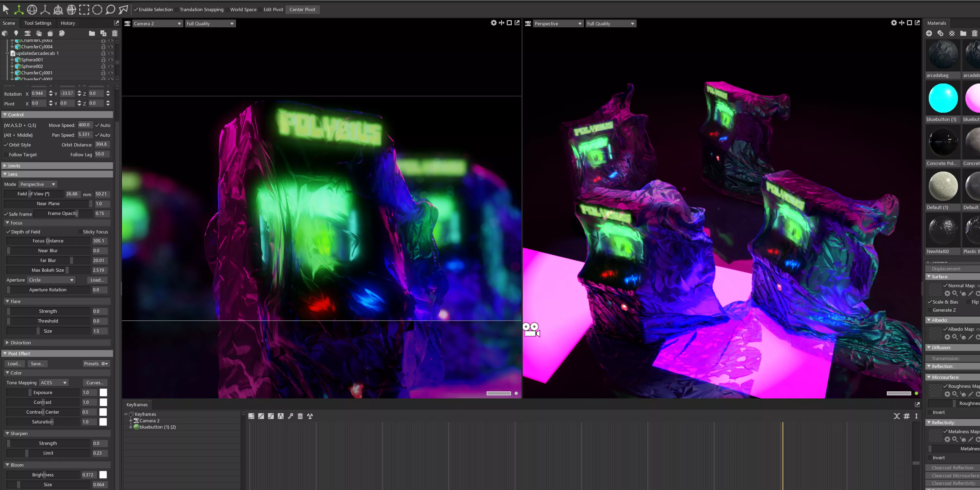
Task: Add a new light object
Action: [16, 33]
